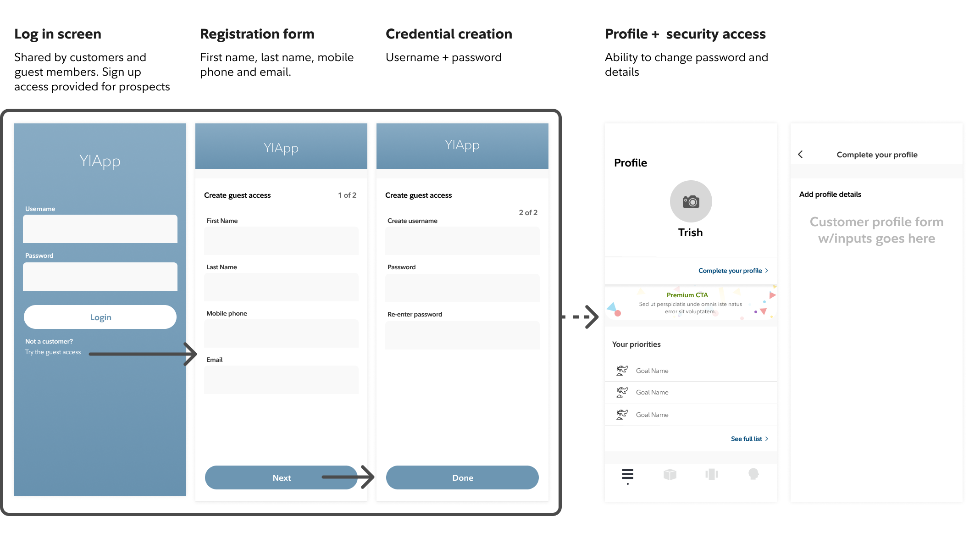980x533 pixels.
Task: Select the carousel icon in bottom nav
Action: tap(712, 474)
